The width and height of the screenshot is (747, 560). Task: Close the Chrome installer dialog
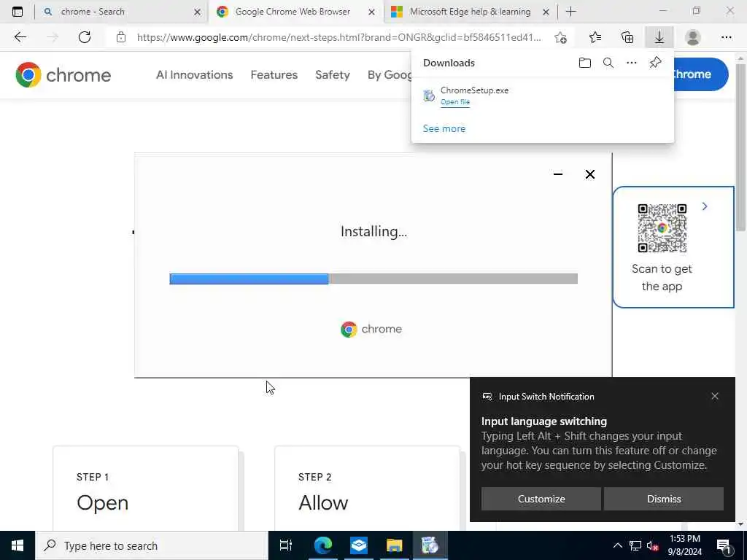pos(589,174)
